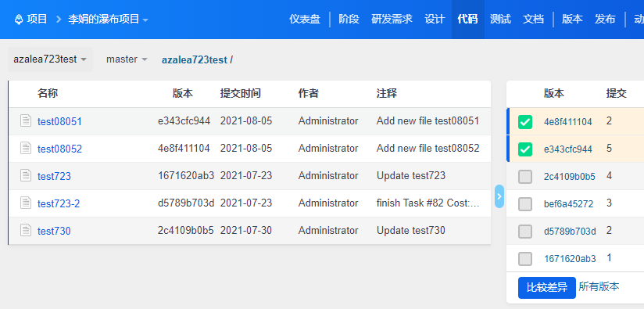Open the master branch dropdown
Screen dimensions: 644x309
click(127, 59)
